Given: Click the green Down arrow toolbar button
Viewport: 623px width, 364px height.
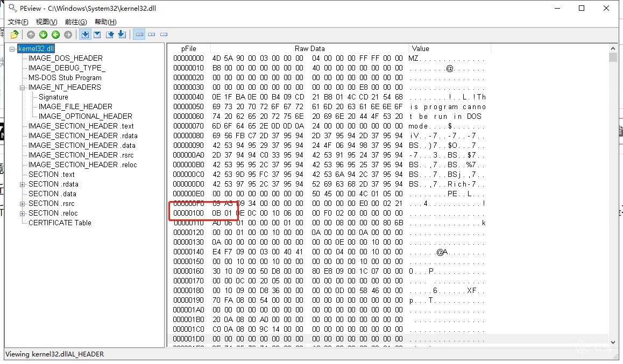Looking at the screenshot, I should [x=43, y=34].
